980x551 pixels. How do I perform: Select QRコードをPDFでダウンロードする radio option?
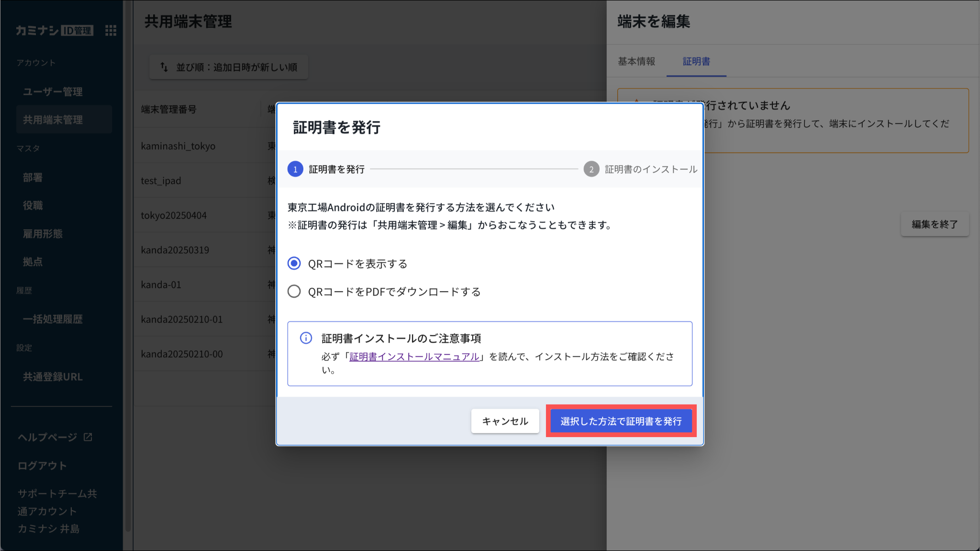coord(294,292)
